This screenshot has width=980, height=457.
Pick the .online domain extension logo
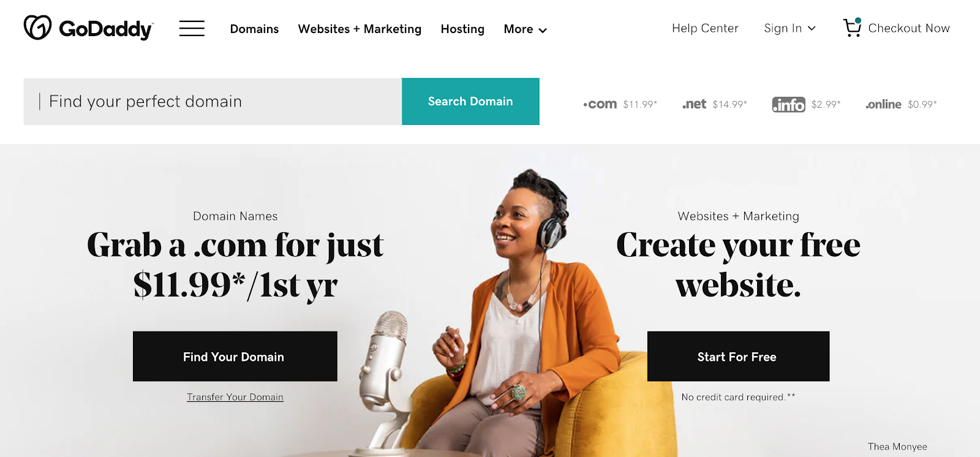point(883,104)
